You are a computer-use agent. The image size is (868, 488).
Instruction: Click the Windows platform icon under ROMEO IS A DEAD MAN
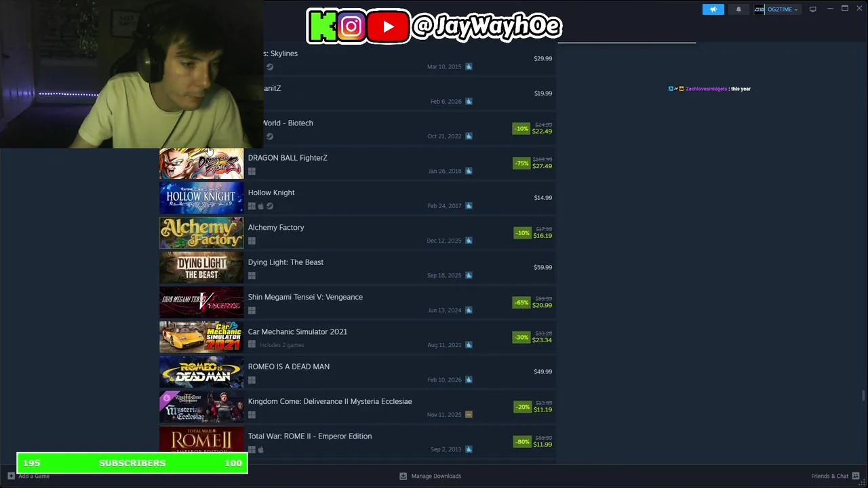point(252,380)
